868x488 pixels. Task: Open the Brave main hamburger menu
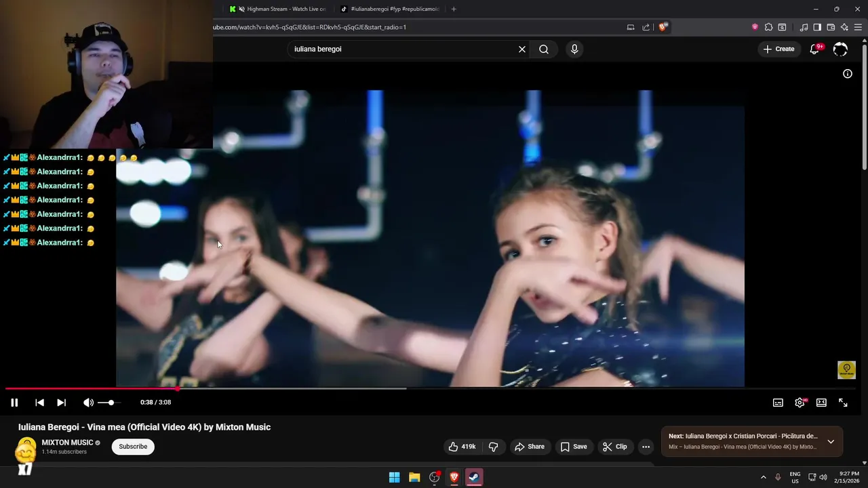pyautogui.click(x=859, y=27)
